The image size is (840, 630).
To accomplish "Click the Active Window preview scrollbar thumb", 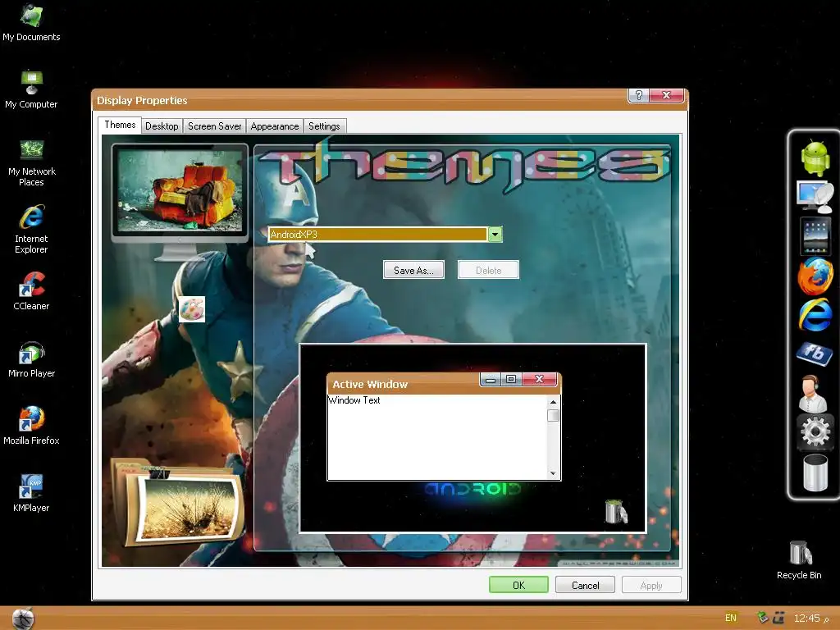I will click(x=554, y=415).
